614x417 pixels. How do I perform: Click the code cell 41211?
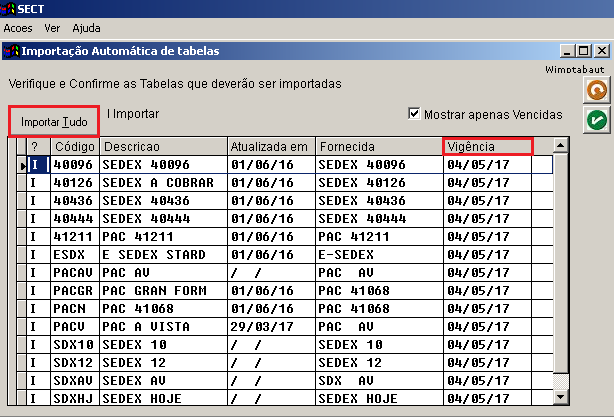75,237
